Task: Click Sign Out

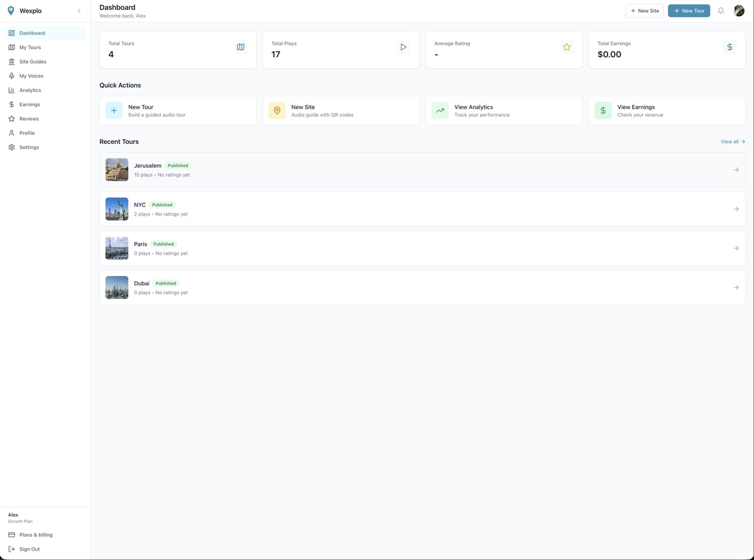Action: (45, 549)
